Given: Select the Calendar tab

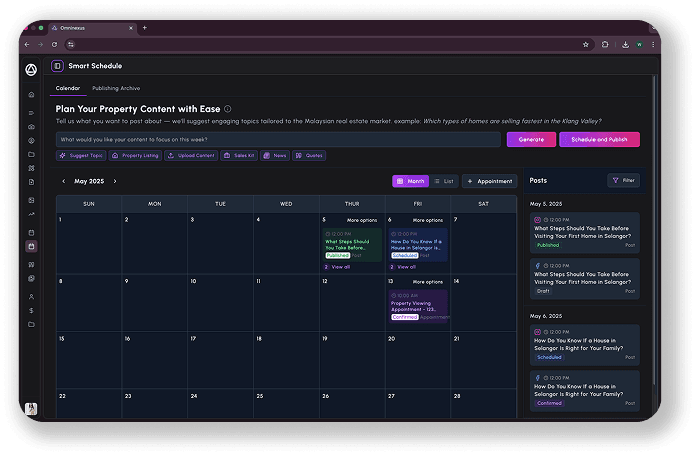Looking at the screenshot, I should coord(68,88).
